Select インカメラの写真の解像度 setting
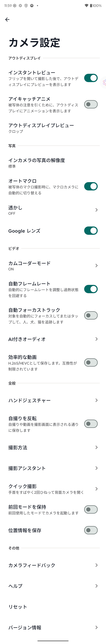 [x=37, y=163]
